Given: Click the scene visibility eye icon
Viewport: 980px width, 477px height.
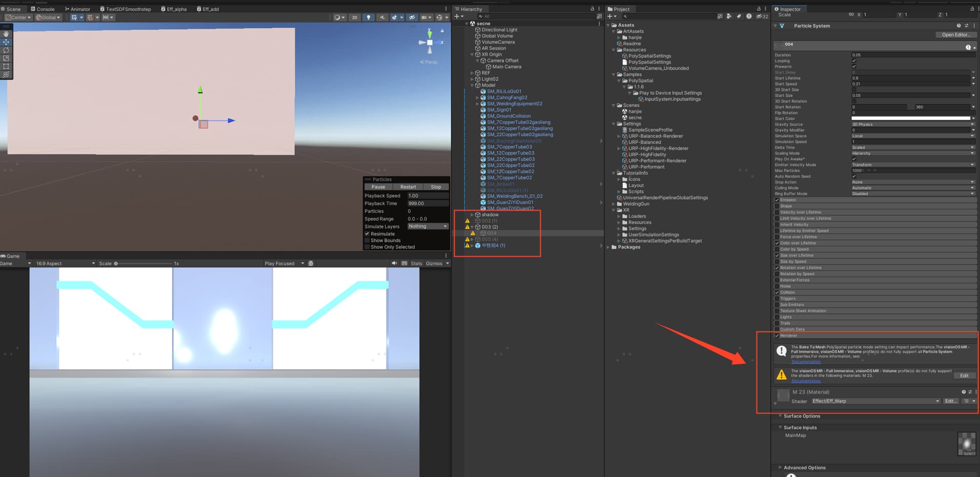Looking at the screenshot, I should pos(412,17).
